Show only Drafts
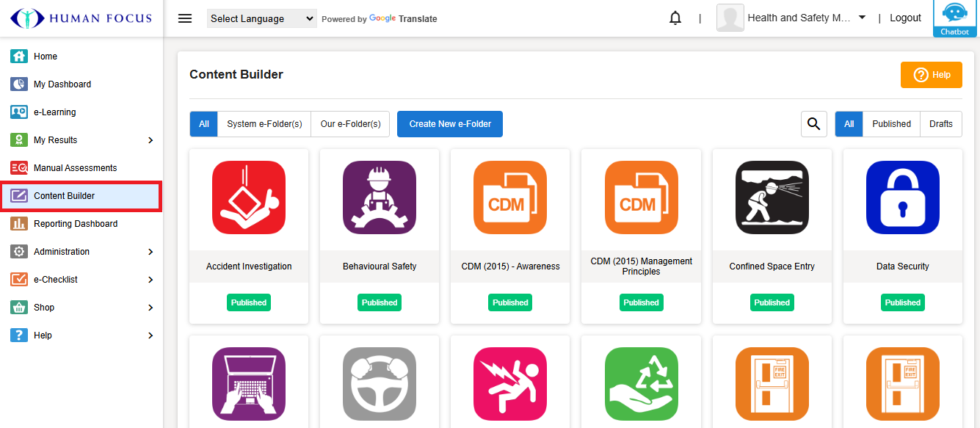The height and width of the screenshot is (428, 980). (x=940, y=124)
